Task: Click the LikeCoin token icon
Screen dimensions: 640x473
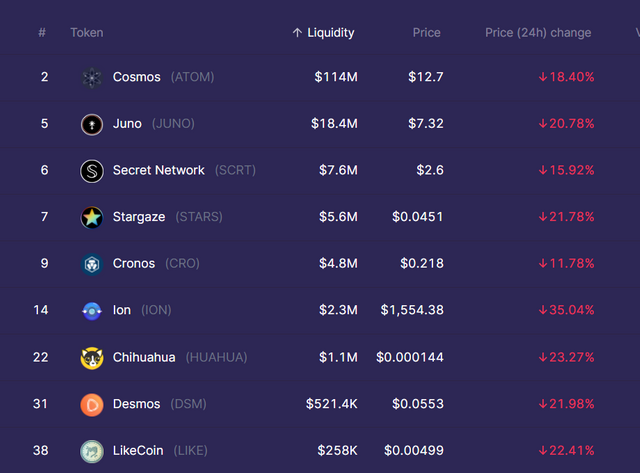Action: 92,451
